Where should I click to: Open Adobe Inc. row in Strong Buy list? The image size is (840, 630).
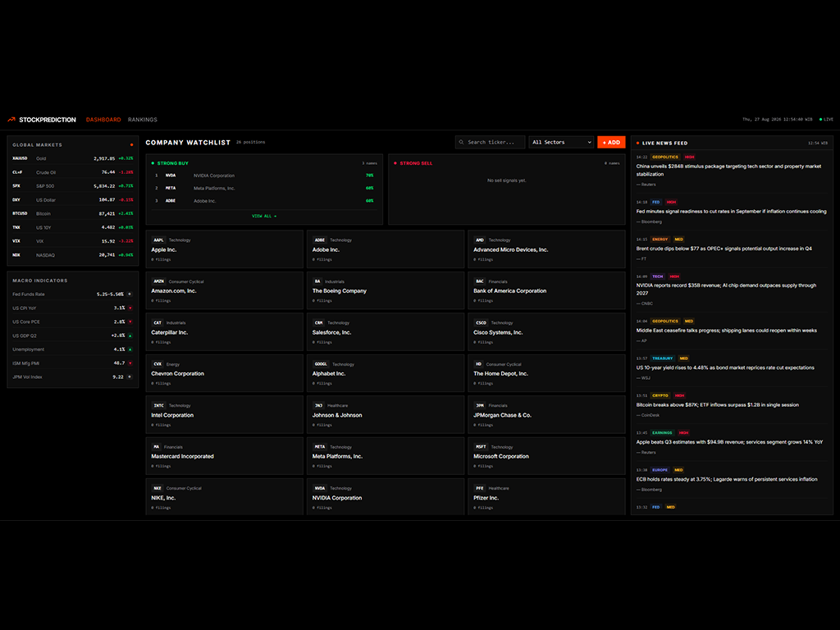[264, 201]
